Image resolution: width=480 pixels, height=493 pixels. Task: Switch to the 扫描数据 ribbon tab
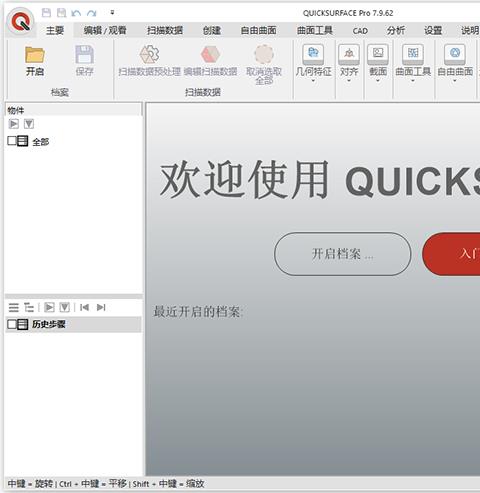pos(165,31)
